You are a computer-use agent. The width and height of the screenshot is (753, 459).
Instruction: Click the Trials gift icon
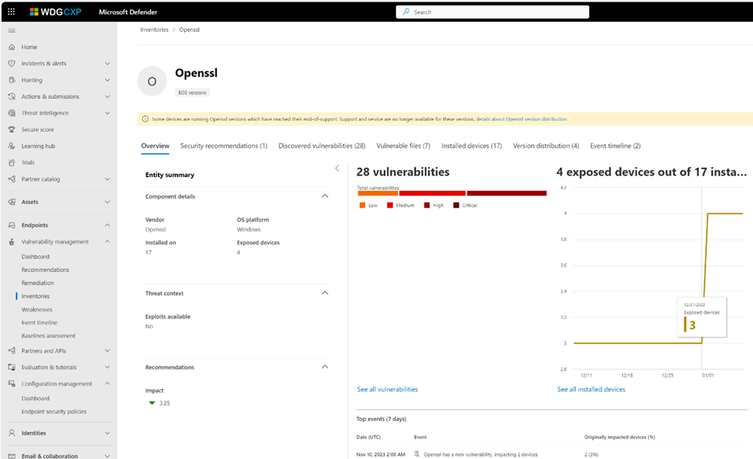point(12,162)
